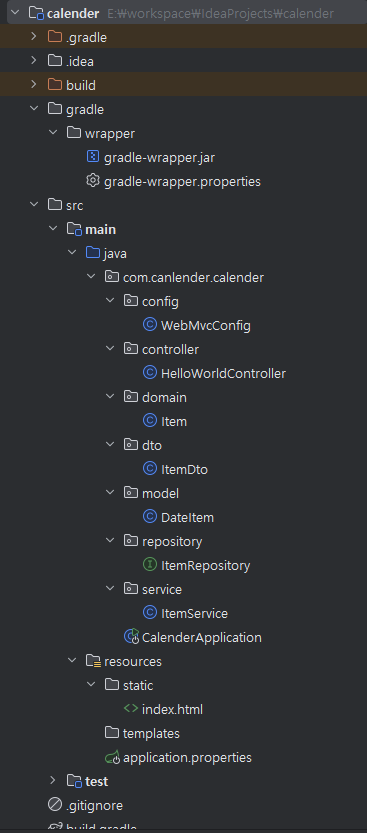Viewport: 367px width, 833px height.
Task: Click the CalenderApplication run class icon
Action: pos(131,636)
